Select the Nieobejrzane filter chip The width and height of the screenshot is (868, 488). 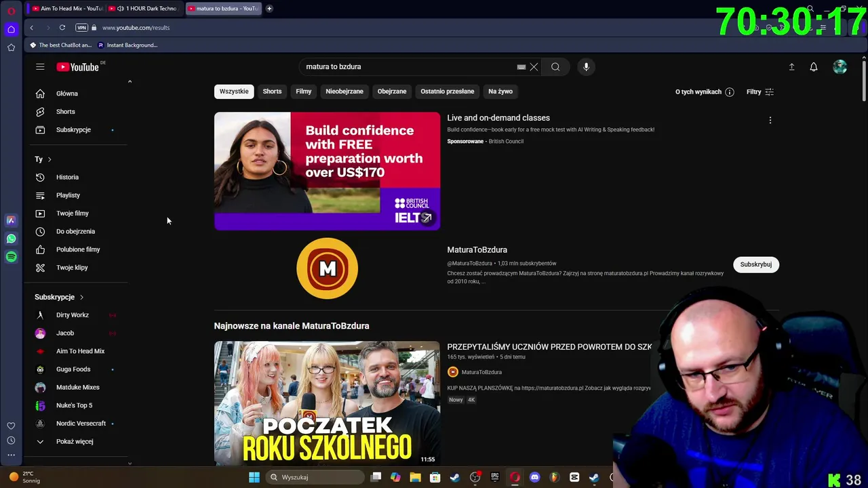click(x=344, y=91)
